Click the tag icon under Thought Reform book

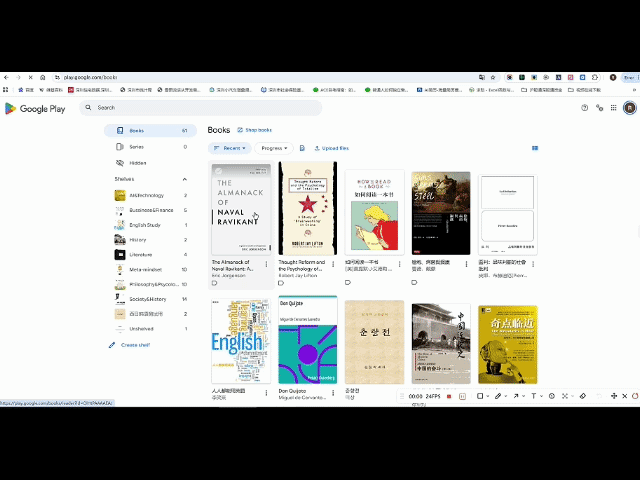281,283
